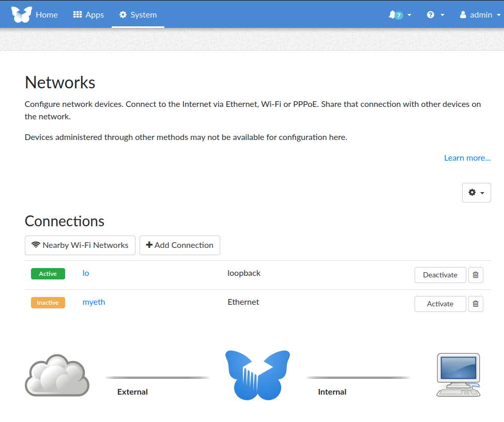
Task: Click the admin user icon
Action: click(x=463, y=14)
